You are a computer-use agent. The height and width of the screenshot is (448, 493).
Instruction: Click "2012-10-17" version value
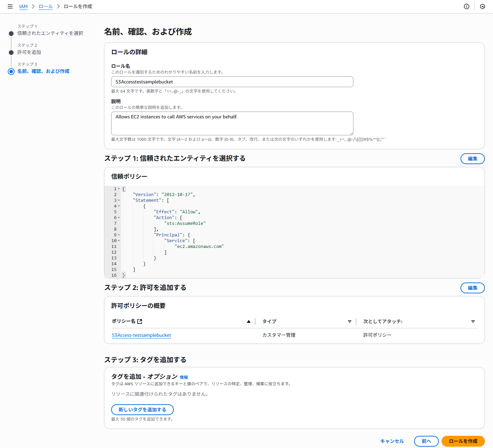pos(177,195)
